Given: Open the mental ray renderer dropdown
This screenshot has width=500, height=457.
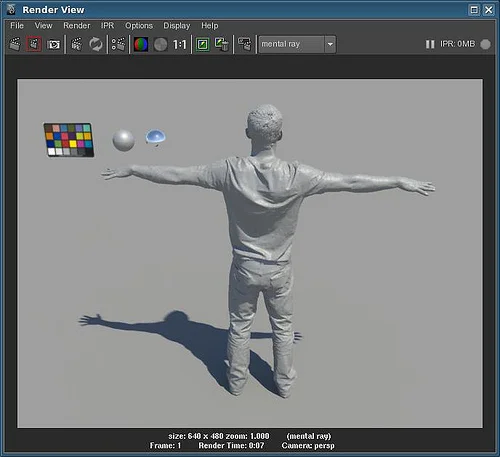Looking at the screenshot, I should point(297,44).
